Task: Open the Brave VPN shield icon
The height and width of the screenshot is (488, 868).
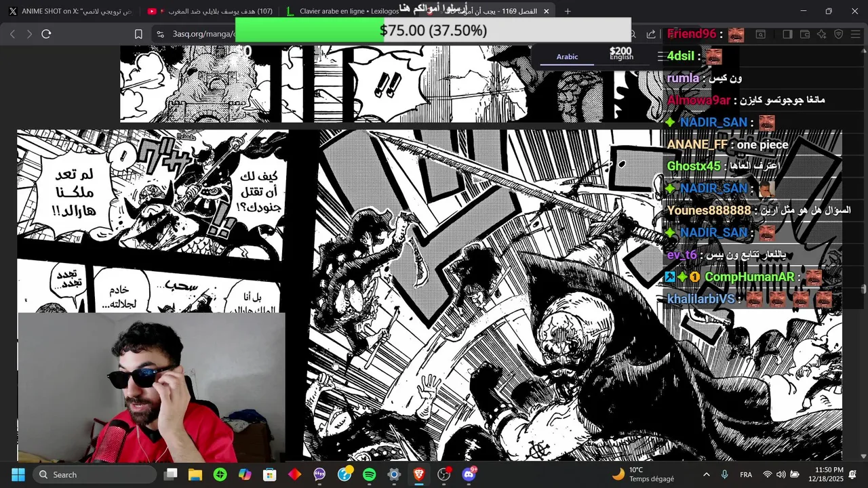Action: click(x=839, y=34)
